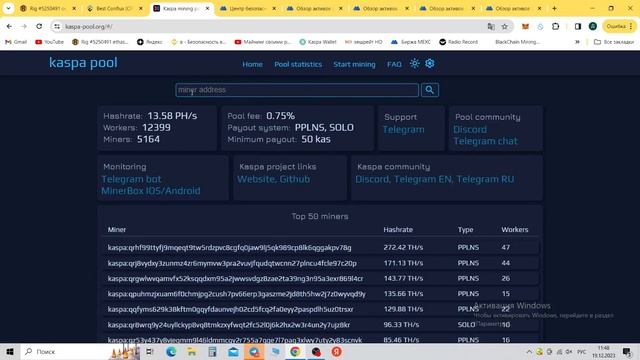Open the Radio Record bookmark
Viewport: 640px width, 360px height.
click(x=458, y=42)
